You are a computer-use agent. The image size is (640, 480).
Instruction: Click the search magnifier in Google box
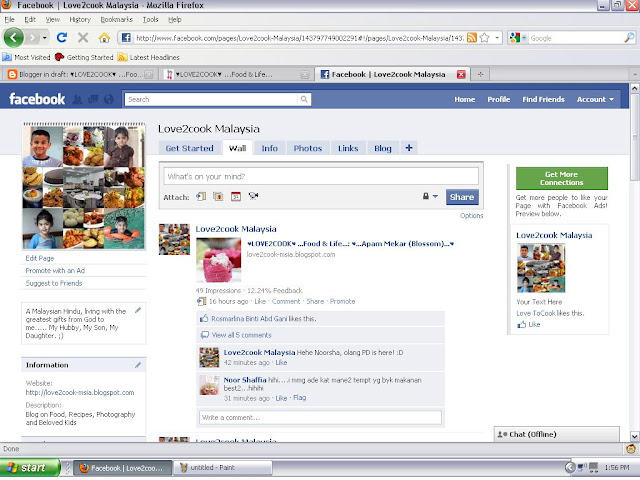point(629,38)
